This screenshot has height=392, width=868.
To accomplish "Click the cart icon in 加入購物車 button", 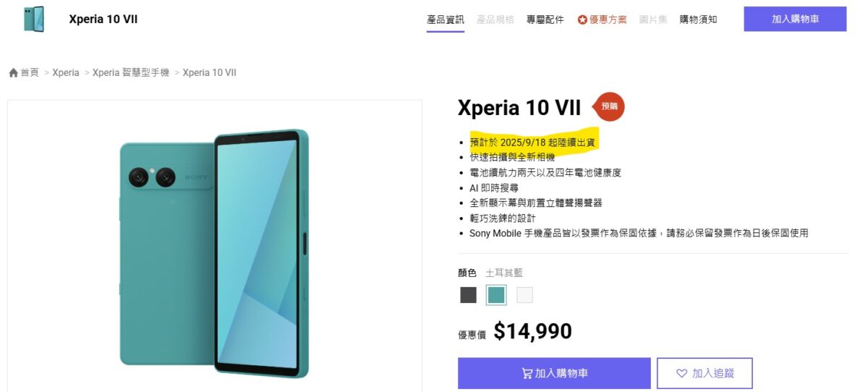I will [527, 373].
